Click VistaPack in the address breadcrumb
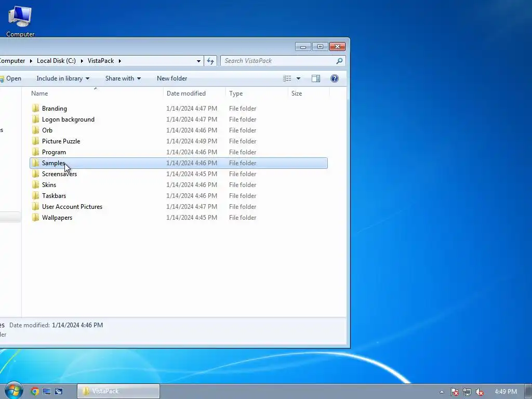Image resolution: width=532 pixels, height=399 pixels. click(101, 61)
